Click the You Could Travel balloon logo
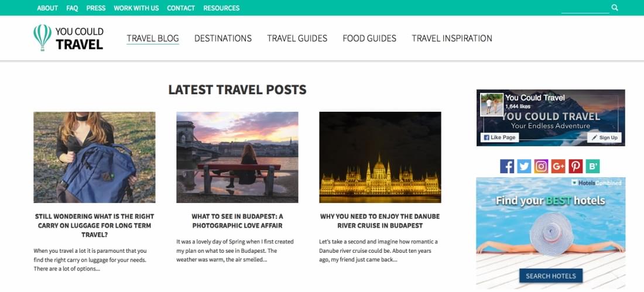The height and width of the screenshot is (292, 644). 68,38
